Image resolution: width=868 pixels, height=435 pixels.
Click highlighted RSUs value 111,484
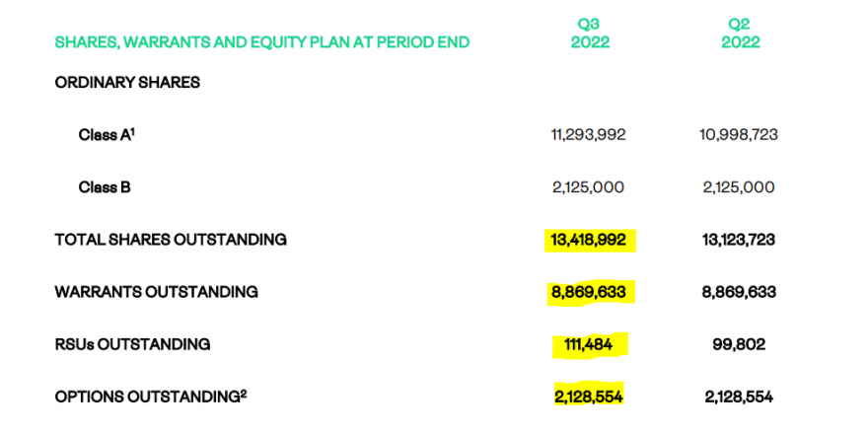click(590, 344)
